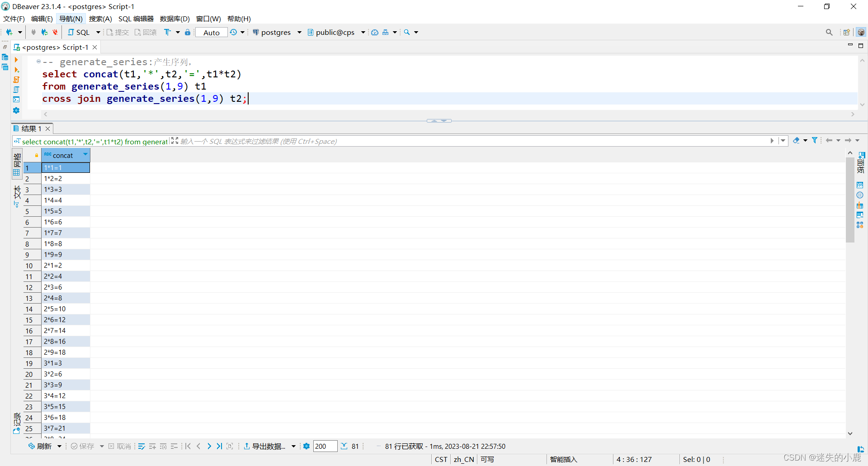The height and width of the screenshot is (466, 868).
Task: Open the SQL button dropdown arrow
Action: 98,32
